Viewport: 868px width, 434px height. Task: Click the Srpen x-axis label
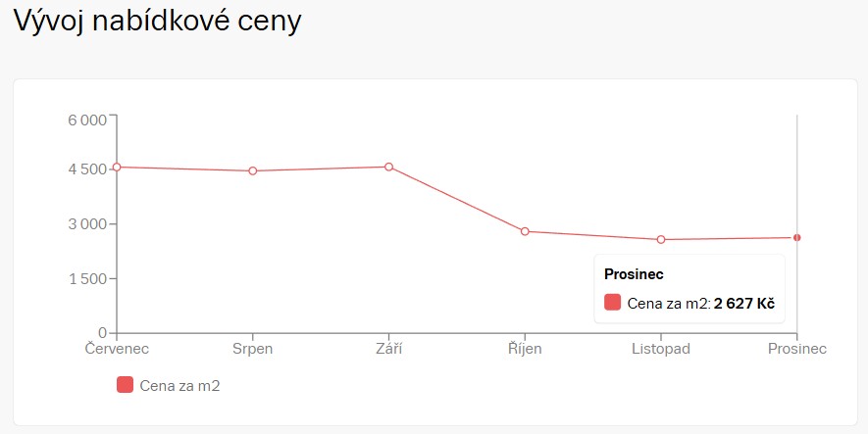(253, 349)
